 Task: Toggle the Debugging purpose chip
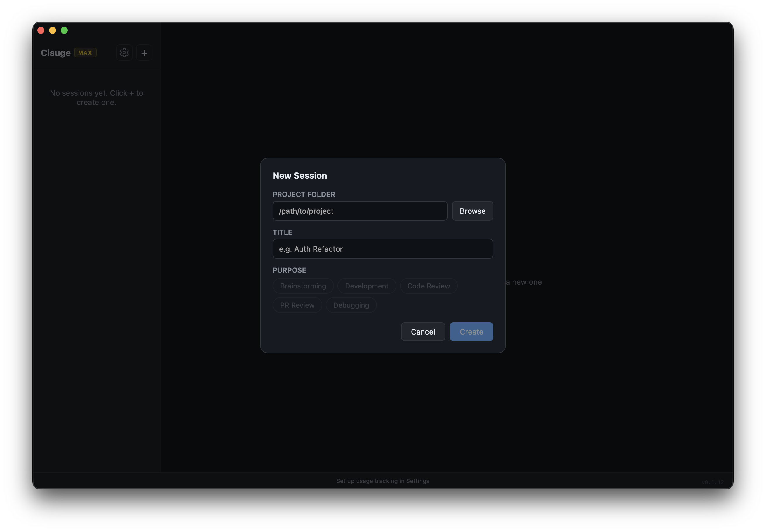click(x=351, y=305)
